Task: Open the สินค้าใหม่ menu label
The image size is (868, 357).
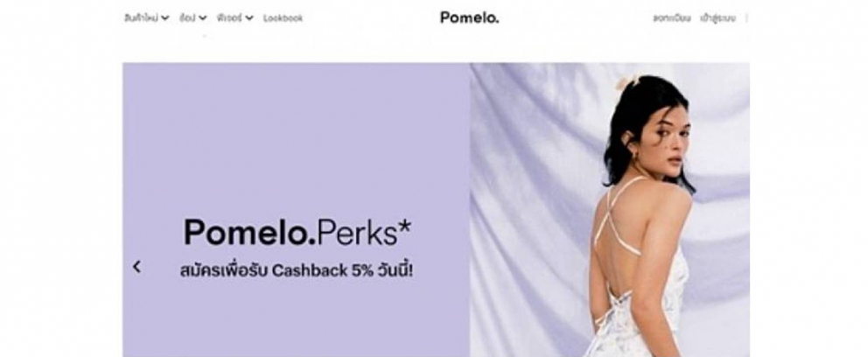Action: (141, 17)
